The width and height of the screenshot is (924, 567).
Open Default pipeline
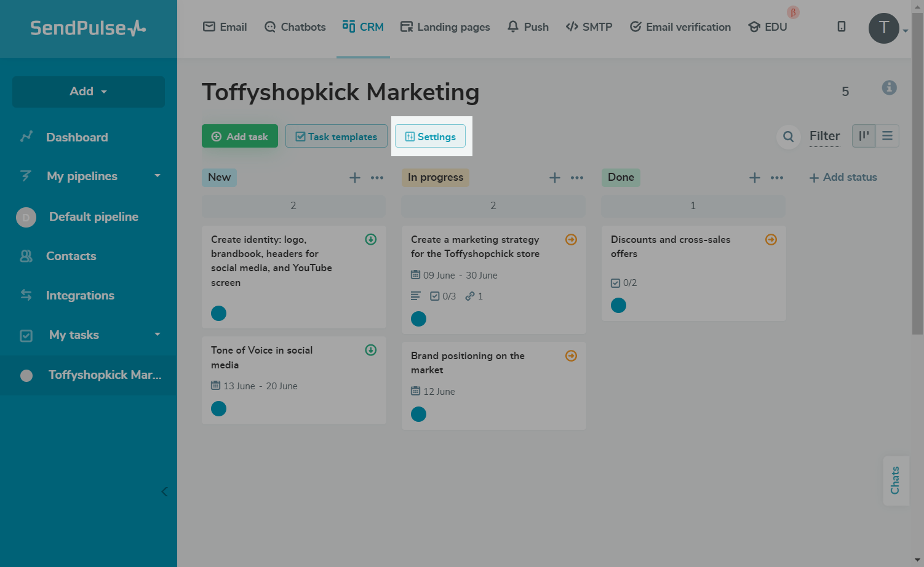tap(94, 216)
